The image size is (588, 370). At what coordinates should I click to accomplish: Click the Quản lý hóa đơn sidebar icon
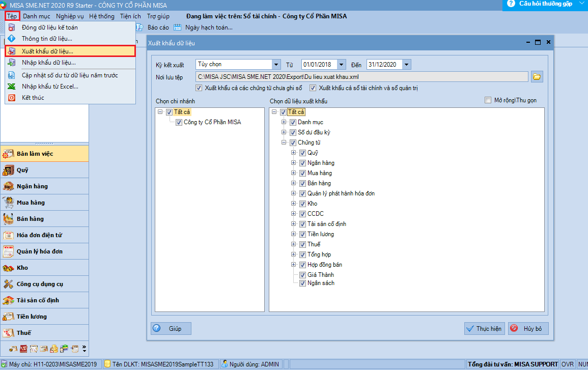(8, 251)
